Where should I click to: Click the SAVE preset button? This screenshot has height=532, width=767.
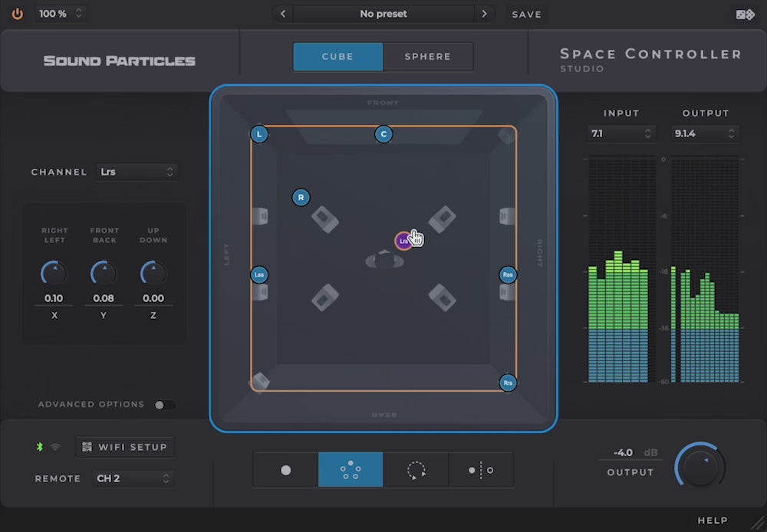pos(527,14)
